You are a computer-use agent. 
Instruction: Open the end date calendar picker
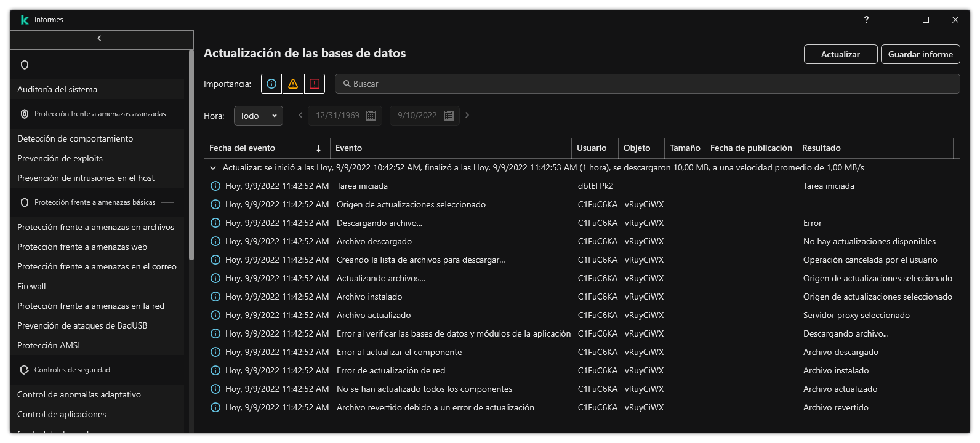(449, 116)
